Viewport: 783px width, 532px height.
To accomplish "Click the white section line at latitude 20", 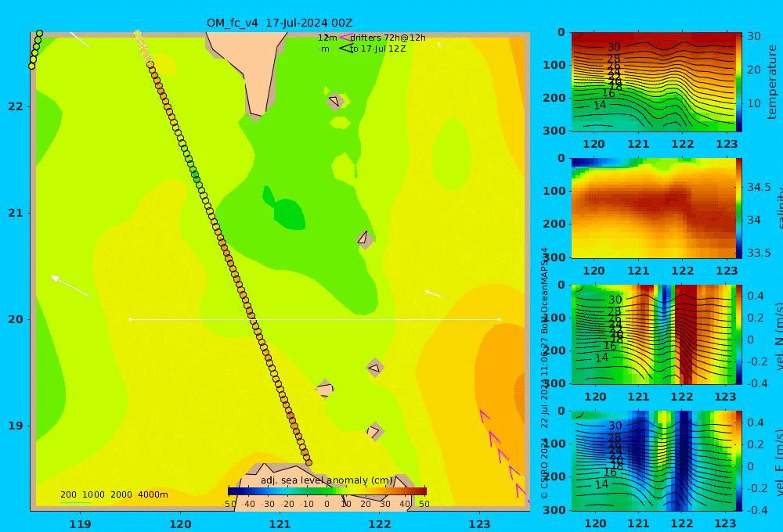I will click(x=315, y=319).
